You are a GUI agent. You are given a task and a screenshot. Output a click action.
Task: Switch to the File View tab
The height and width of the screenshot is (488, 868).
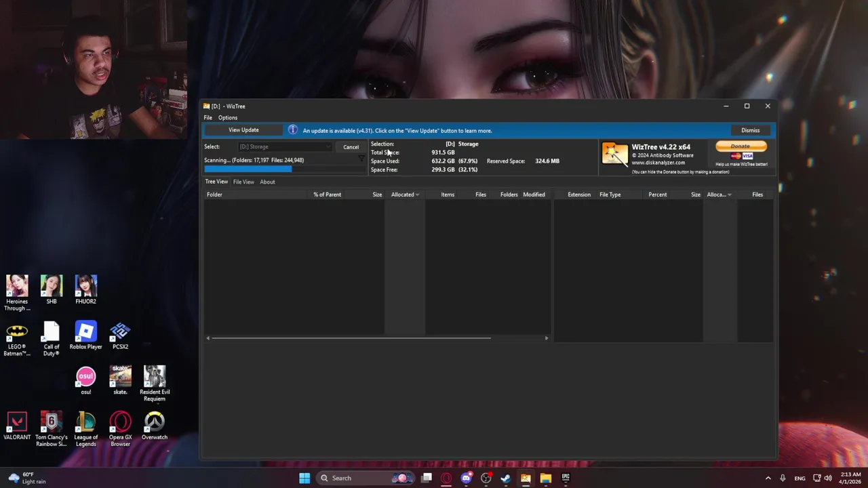click(x=243, y=182)
